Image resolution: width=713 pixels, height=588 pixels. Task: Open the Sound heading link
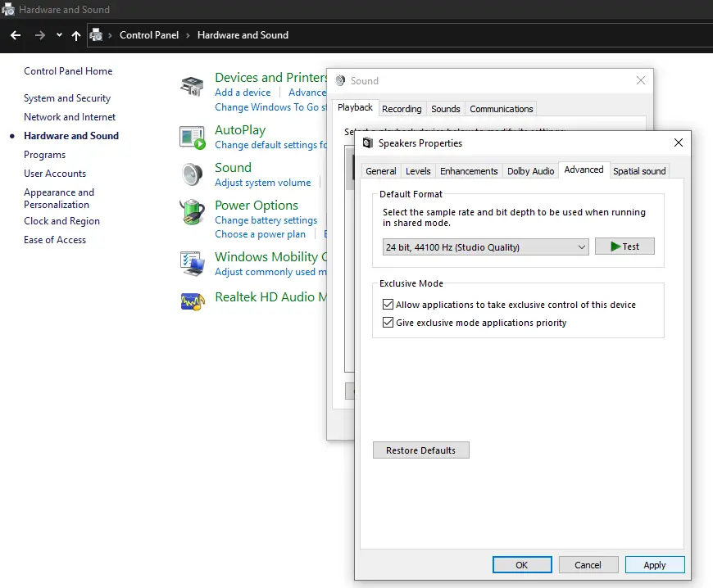click(233, 168)
